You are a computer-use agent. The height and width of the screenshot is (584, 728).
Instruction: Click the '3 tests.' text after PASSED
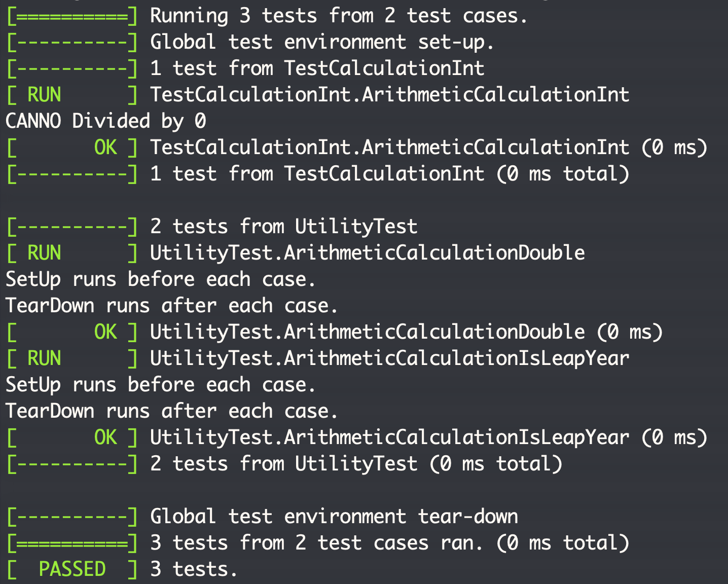(194, 569)
